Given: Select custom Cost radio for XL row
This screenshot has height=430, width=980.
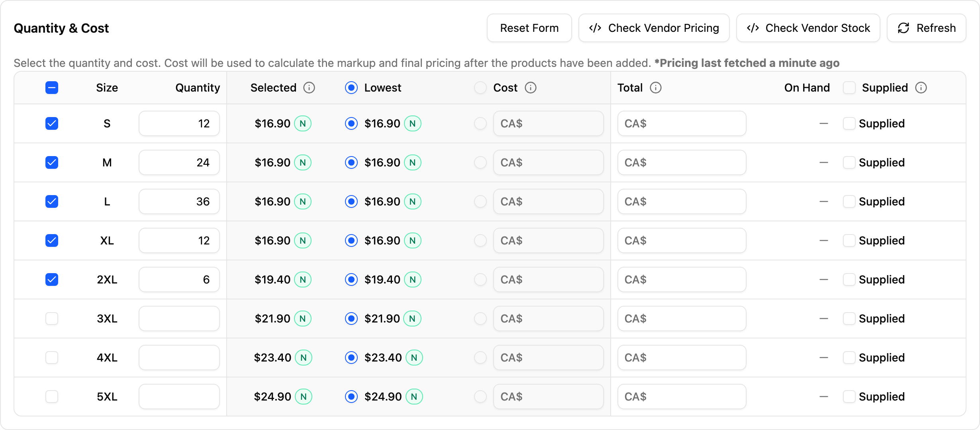Looking at the screenshot, I should pos(480,240).
